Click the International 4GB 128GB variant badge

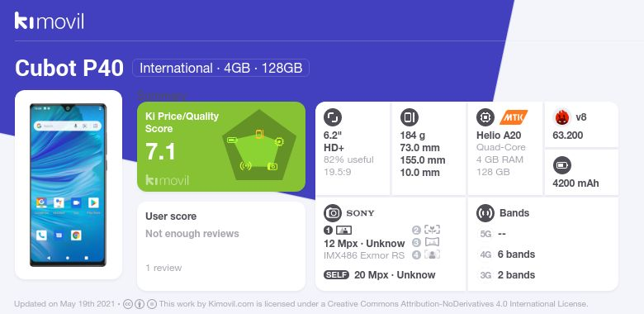coord(220,68)
